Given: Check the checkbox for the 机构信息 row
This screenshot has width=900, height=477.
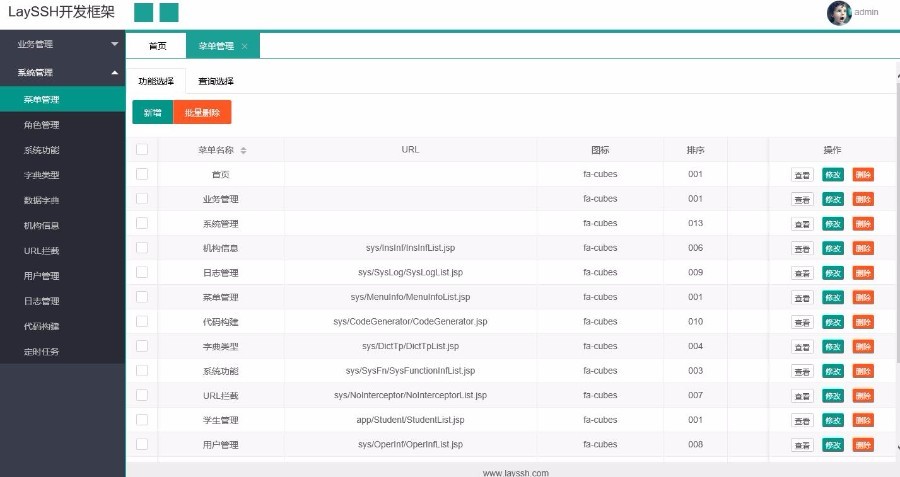Looking at the screenshot, I should click(x=142, y=248).
